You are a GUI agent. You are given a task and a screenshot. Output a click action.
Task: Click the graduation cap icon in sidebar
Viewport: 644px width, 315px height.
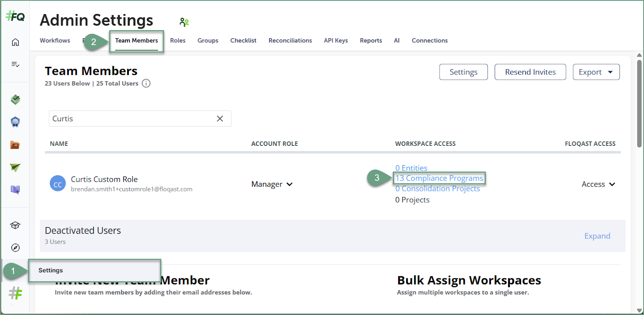[x=15, y=225]
